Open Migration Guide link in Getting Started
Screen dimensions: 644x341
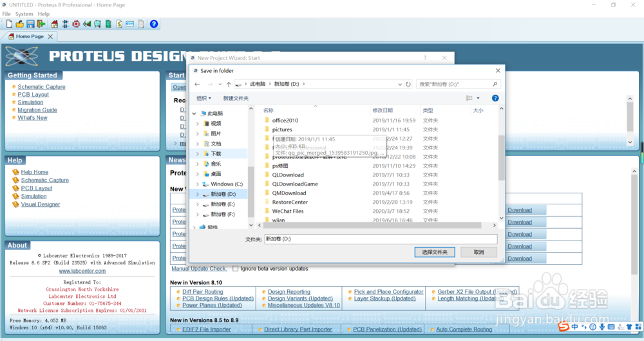coord(37,110)
